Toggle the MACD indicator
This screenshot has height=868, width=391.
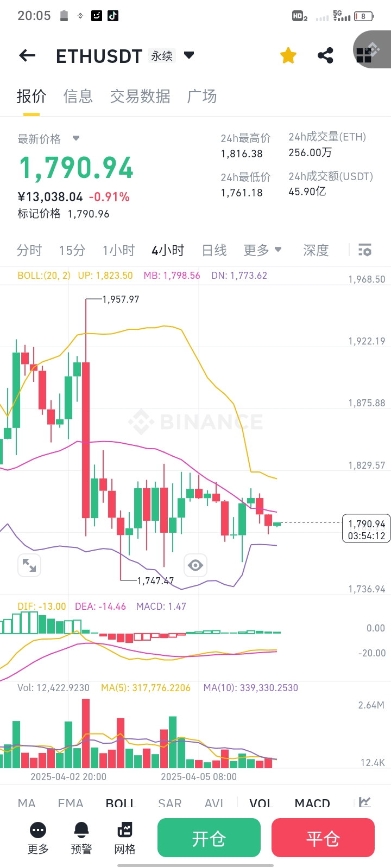[x=312, y=803]
